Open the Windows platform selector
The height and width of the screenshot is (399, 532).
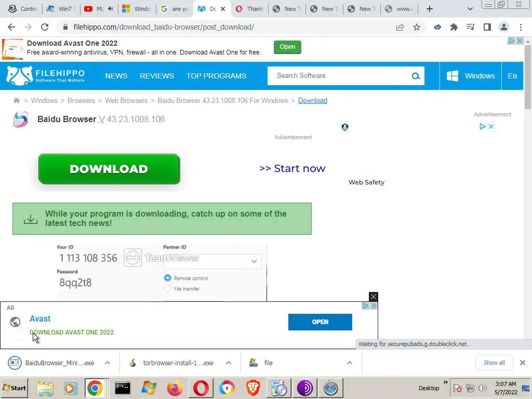click(x=470, y=76)
